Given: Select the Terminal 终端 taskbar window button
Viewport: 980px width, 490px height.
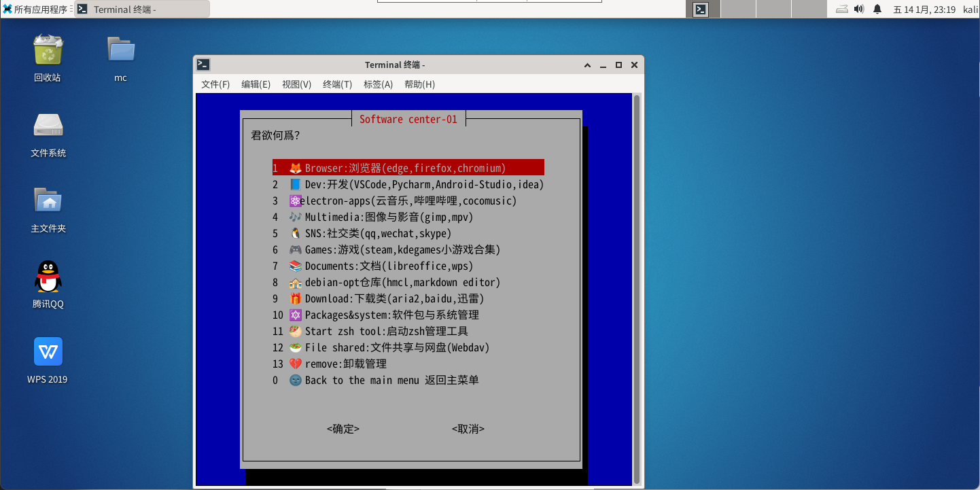Looking at the screenshot, I should click(x=141, y=10).
